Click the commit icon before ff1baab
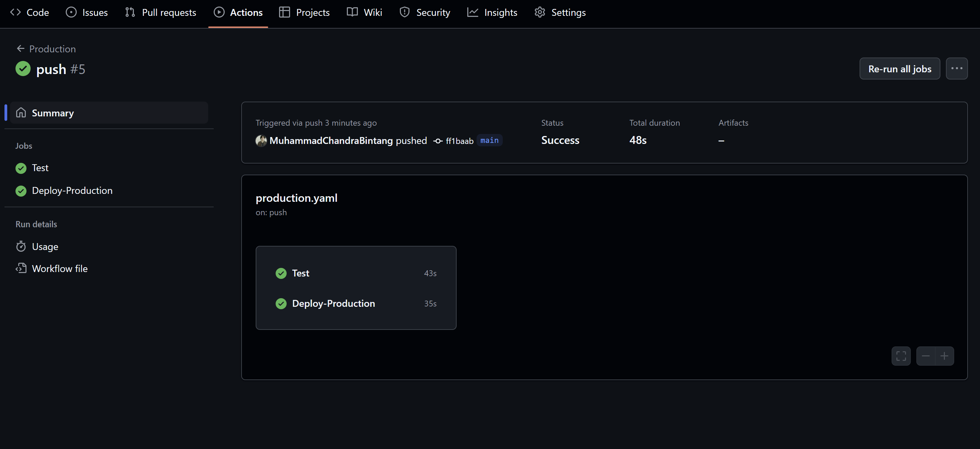Screen dimensions: 980x449 pyautogui.click(x=438, y=141)
